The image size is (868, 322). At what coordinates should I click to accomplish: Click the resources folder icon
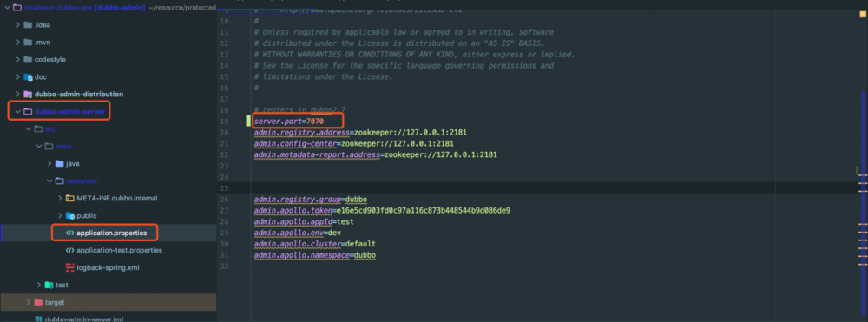coord(59,181)
